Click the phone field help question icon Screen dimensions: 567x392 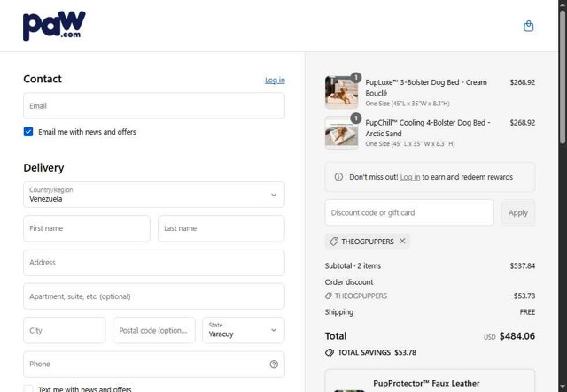click(274, 365)
